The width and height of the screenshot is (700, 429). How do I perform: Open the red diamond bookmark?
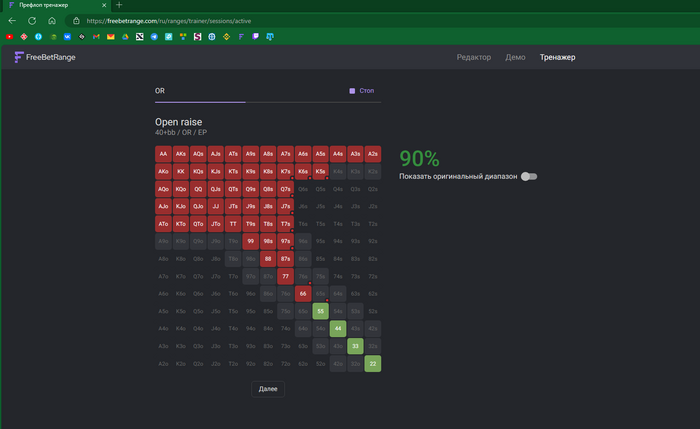click(x=24, y=37)
